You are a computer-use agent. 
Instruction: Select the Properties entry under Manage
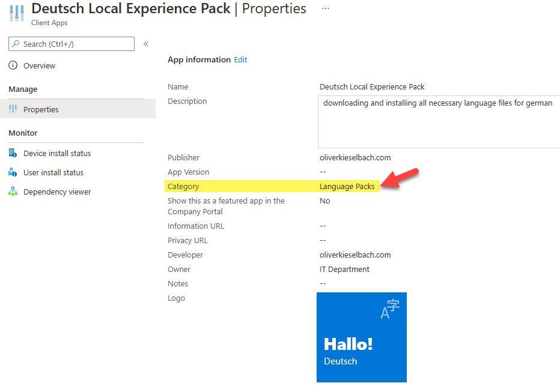(42, 109)
